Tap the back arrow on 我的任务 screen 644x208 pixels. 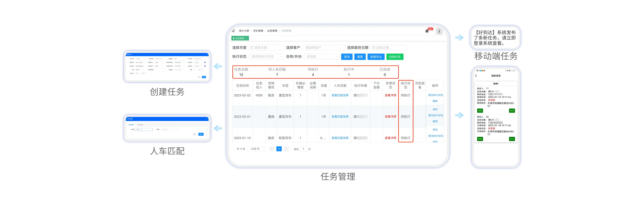[x=476, y=76]
